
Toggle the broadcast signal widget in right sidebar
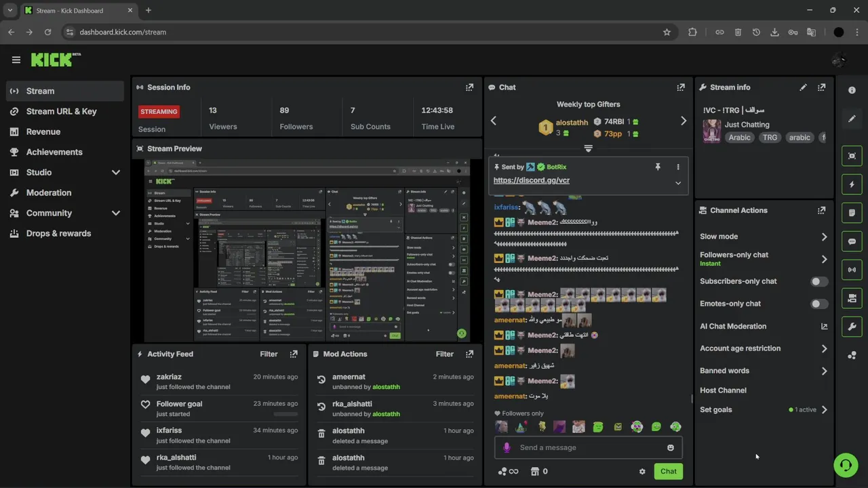(x=852, y=270)
